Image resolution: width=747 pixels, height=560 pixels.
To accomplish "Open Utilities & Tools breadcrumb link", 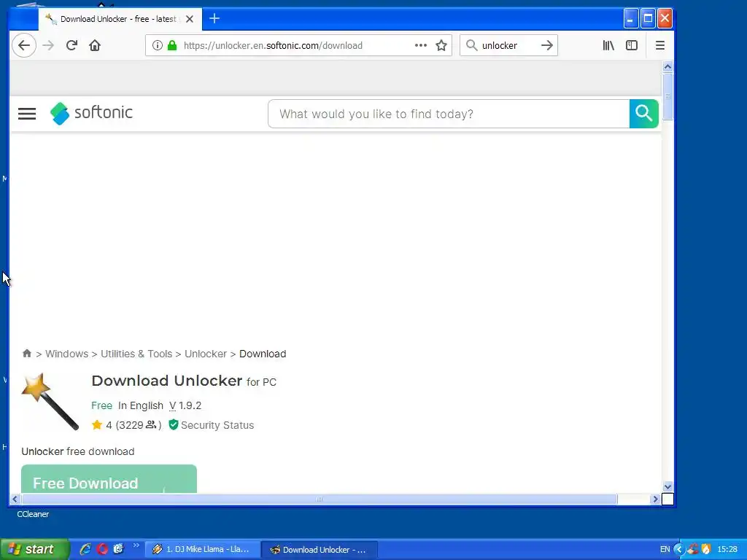I will point(136,354).
